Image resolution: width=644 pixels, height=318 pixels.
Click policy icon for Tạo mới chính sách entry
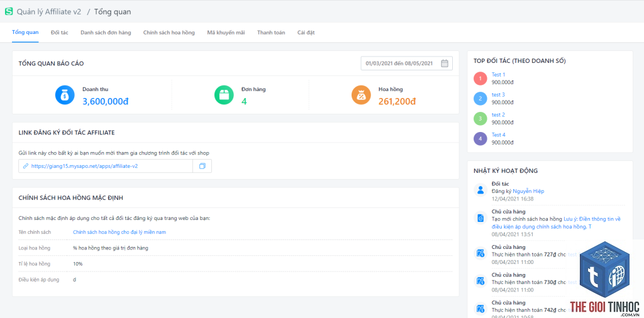(x=480, y=218)
